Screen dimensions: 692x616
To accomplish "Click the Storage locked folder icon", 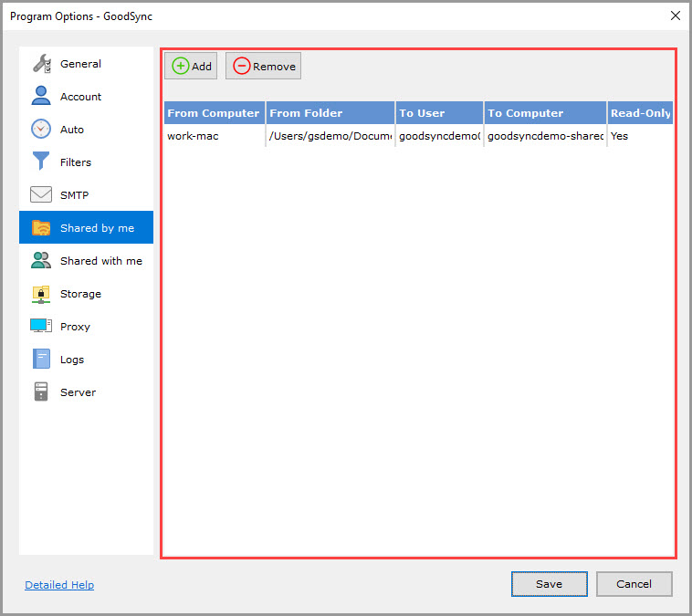I will (41, 294).
